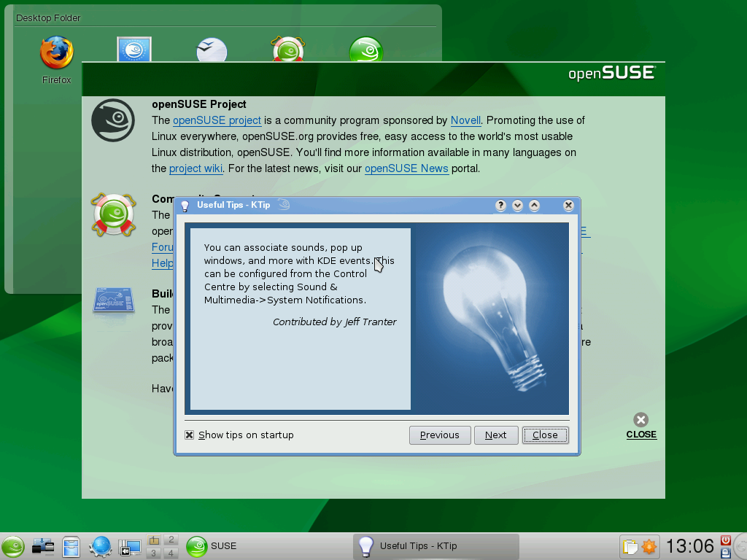Click the Next button in KTip
Screen dimensions: 747x560
tap(496, 435)
